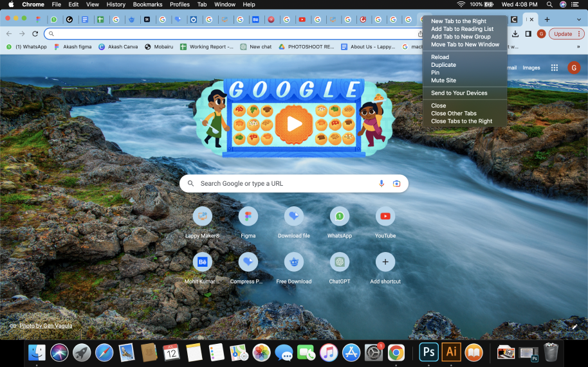588x367 pixels.
Task: Launch Illustrator from the Dock
Action: 451,352
